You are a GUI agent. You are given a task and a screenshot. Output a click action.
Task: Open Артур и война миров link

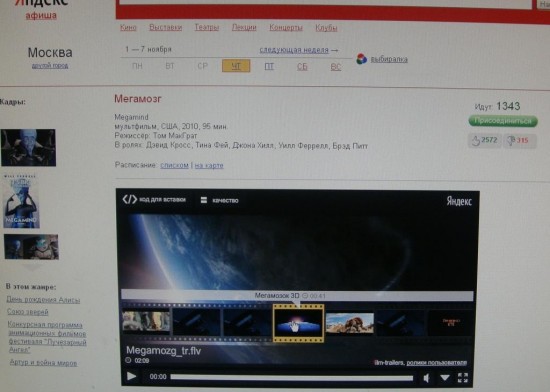[43, 363]
